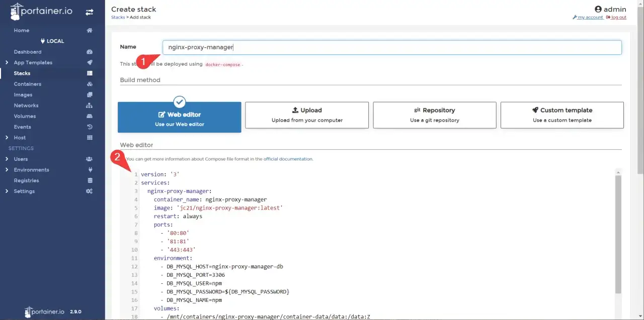This screenshot has height=320, width=644.
Task: Click the Dashboard gauge icon
Action: coord(90,52)
